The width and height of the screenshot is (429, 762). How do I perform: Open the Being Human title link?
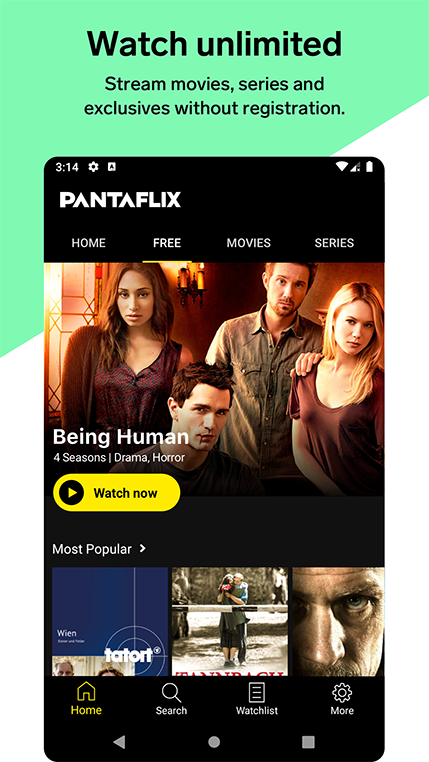pos(120,437)
